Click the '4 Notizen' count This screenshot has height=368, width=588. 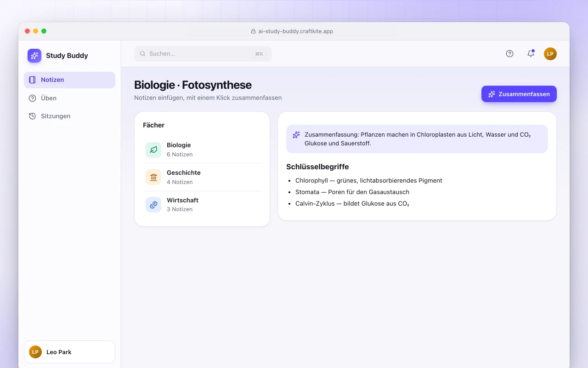coord(180,182)
